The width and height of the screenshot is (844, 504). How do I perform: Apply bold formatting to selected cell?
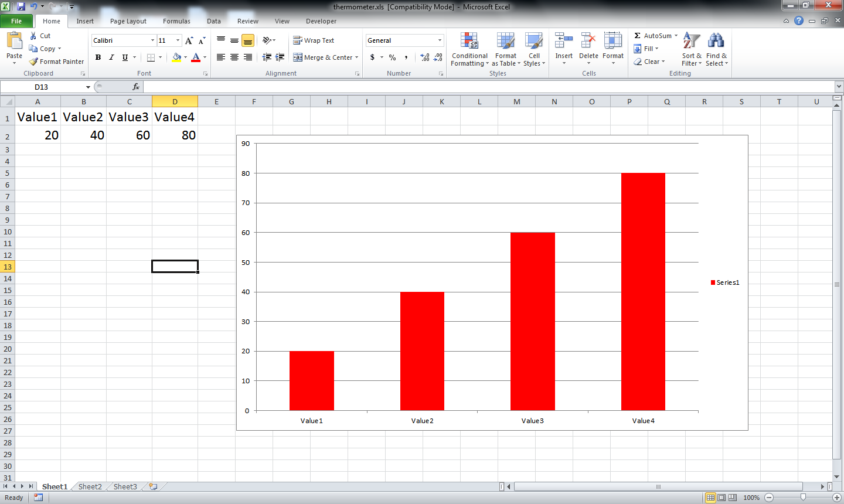point(98,57)
